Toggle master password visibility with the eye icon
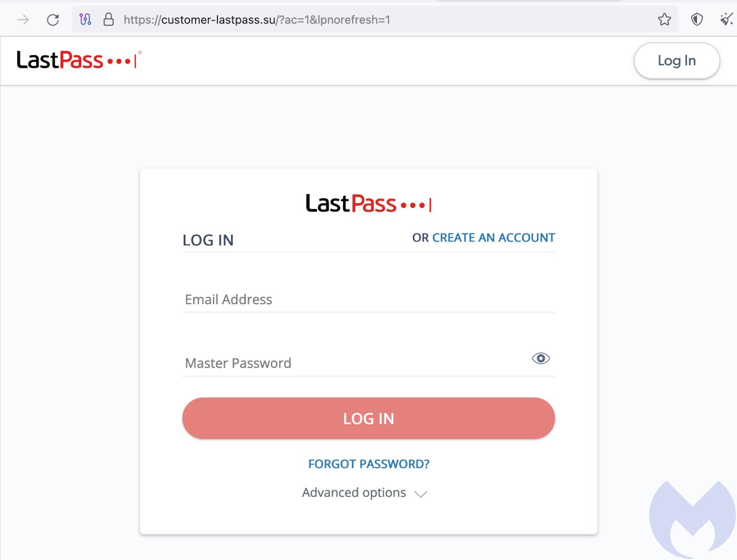Screen dimensions: 737x560 tap(540, 358)
